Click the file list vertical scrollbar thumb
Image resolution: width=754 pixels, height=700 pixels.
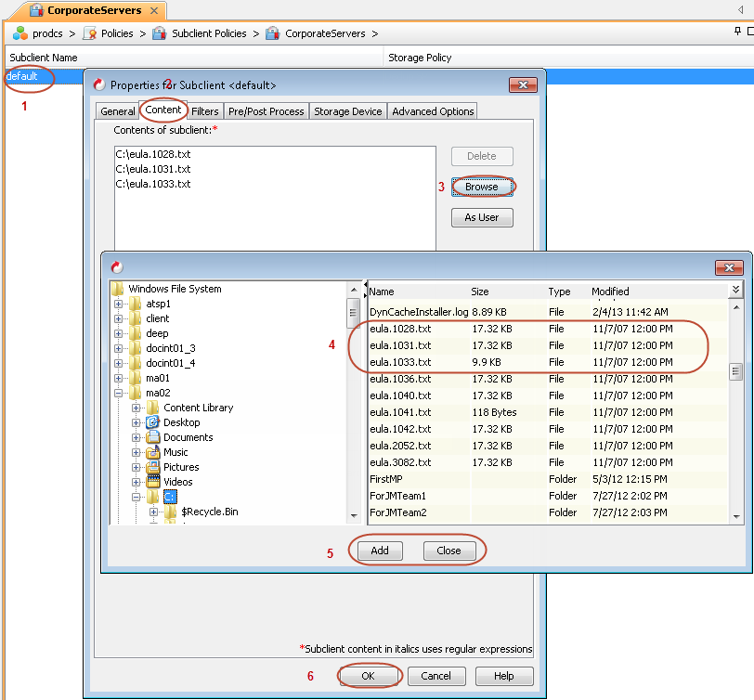tap(735, 372)
